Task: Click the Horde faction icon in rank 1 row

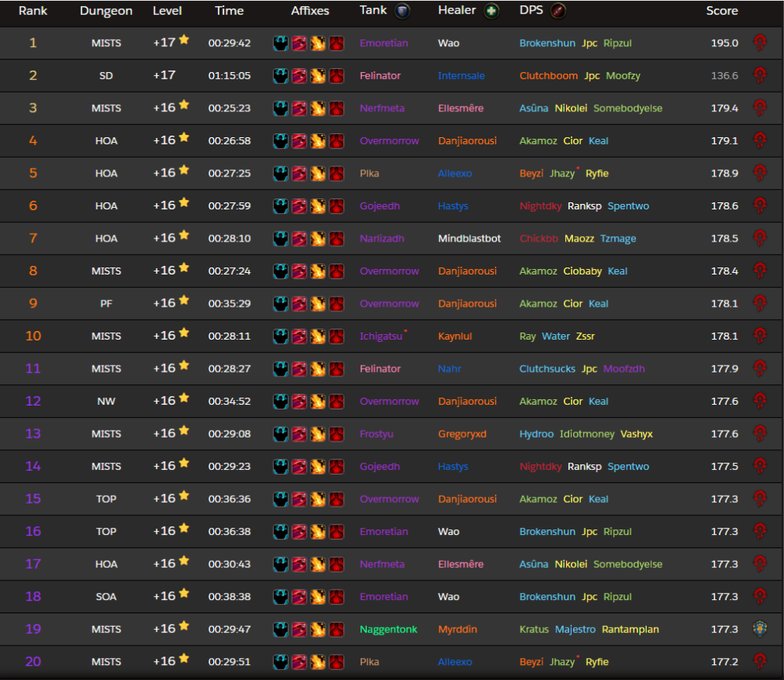Action: tap(760, 42)
